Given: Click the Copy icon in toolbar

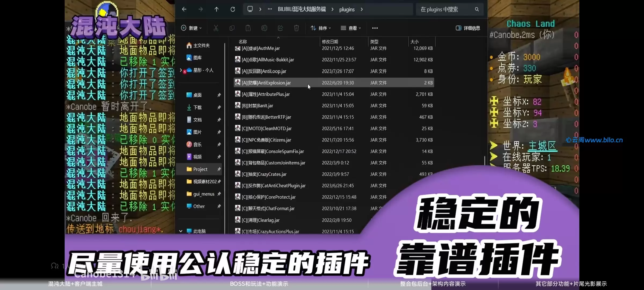Looking at the screenshot, I should [232, 28].
